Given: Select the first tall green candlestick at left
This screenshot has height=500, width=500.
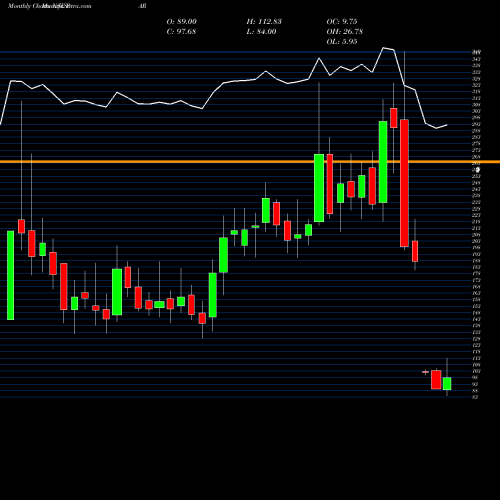Looking at the screenshot, I should tap(11, 275).
